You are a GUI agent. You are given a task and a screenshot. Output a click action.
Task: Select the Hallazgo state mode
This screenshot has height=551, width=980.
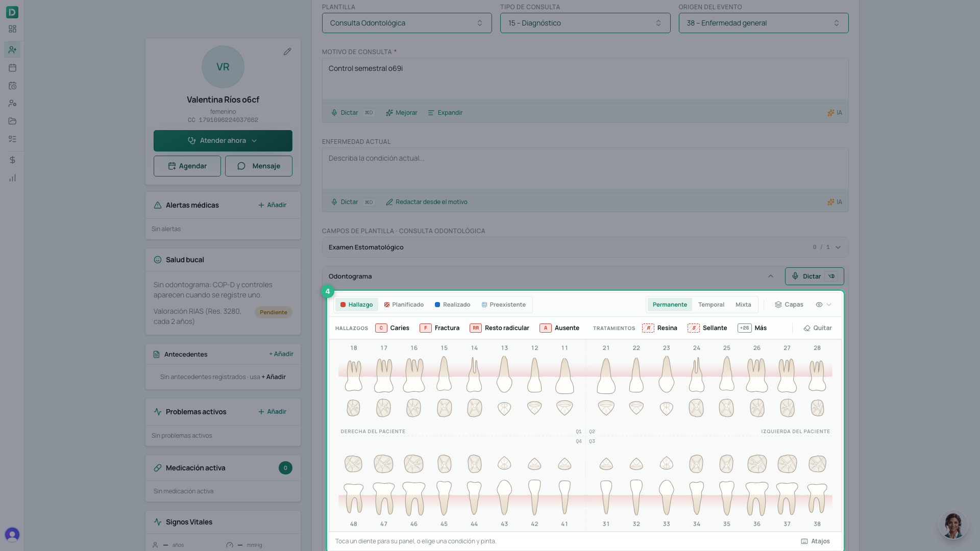pos(356,305)
